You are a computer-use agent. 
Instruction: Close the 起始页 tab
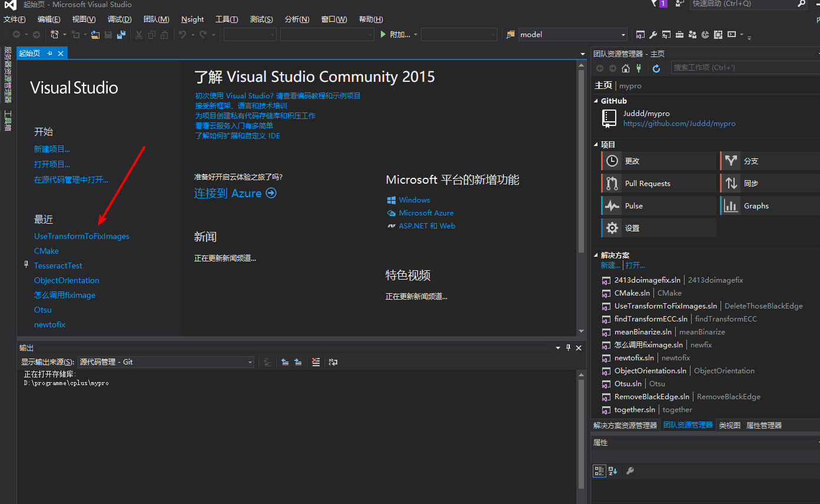click(x=60, y=54)
